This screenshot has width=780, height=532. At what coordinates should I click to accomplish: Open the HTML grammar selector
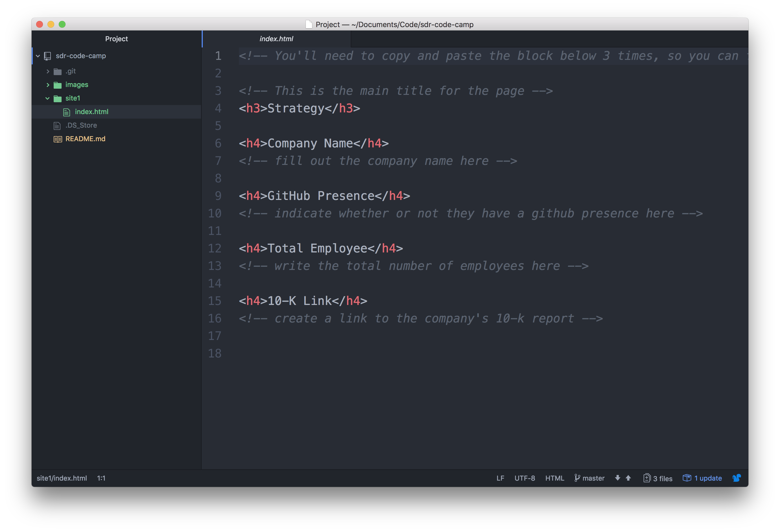[x=554, y=478]
